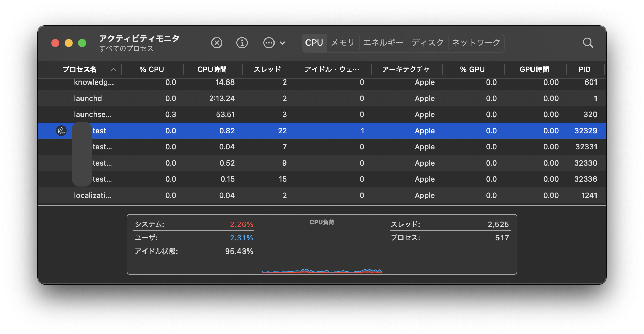Click the アイドル状態 95.43% value

[239, 251]
